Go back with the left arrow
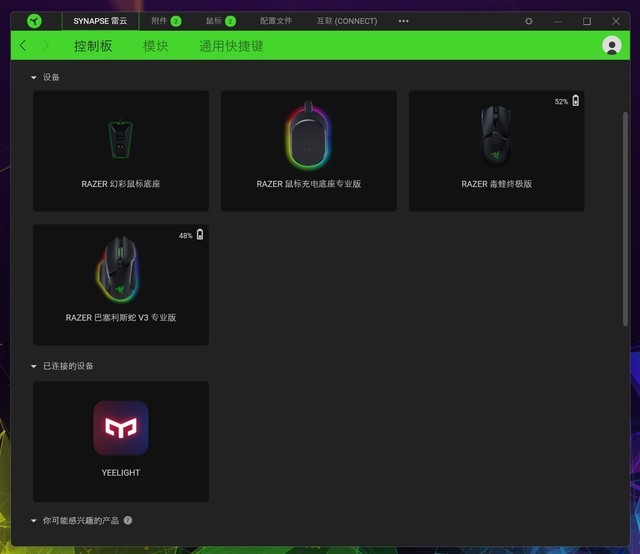This screenshot has height=554, width=640. 23,45
